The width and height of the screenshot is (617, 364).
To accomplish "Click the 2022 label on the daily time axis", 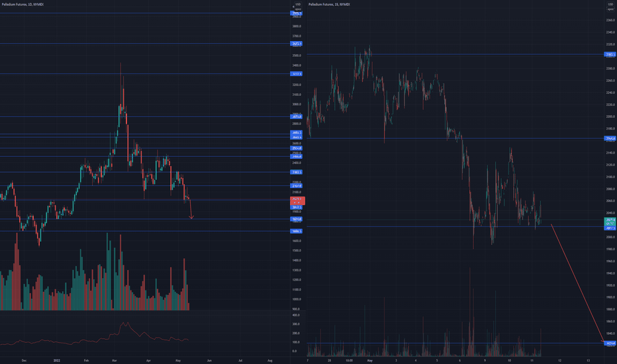I will 57,361.
